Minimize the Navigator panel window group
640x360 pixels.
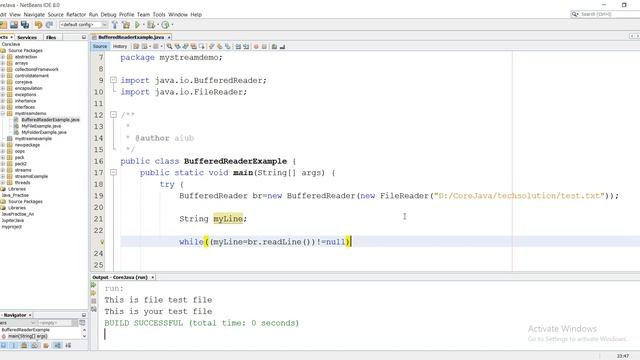point(84,315)
